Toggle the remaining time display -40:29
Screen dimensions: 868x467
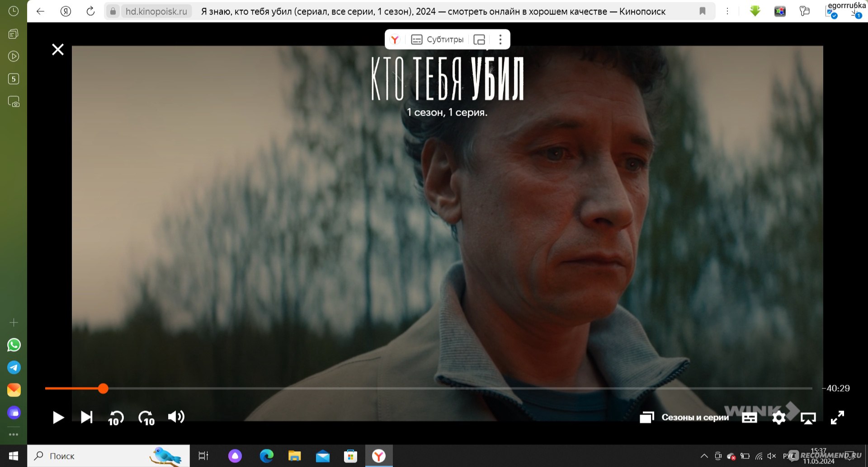836,388
